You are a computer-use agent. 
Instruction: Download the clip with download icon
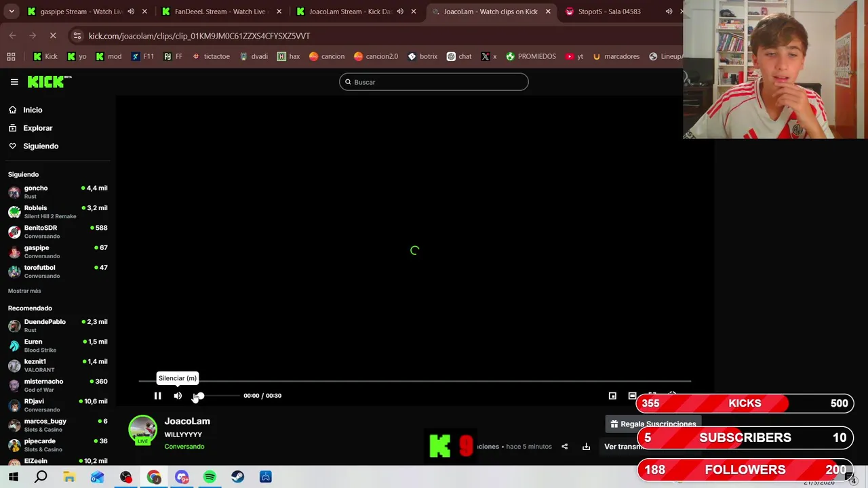[586, 447]
